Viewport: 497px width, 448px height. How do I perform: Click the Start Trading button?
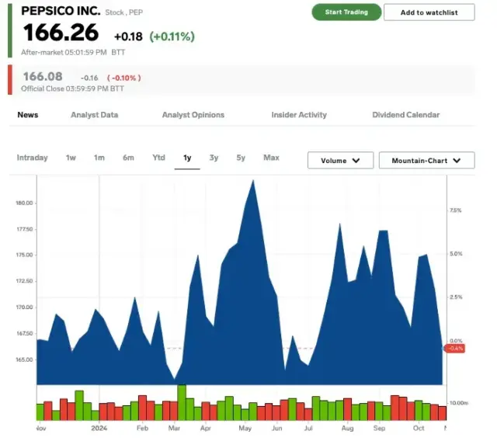coord(346,12)
